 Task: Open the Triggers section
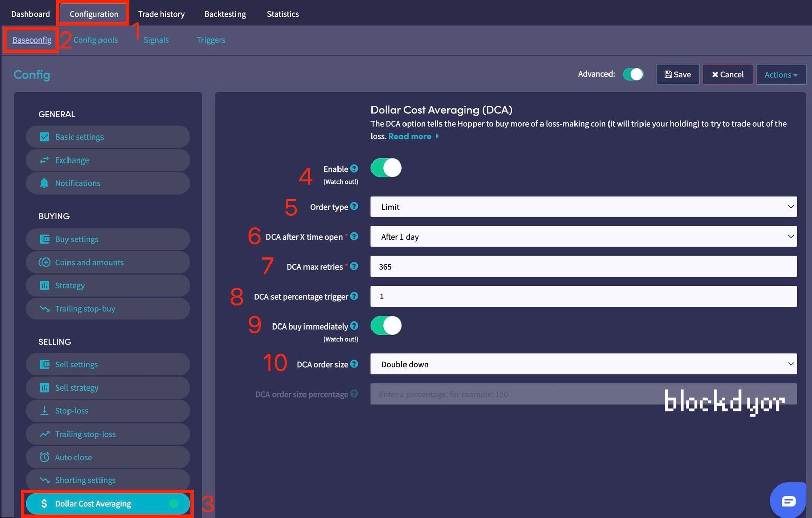pyautogui.click(x=211, y=40)
